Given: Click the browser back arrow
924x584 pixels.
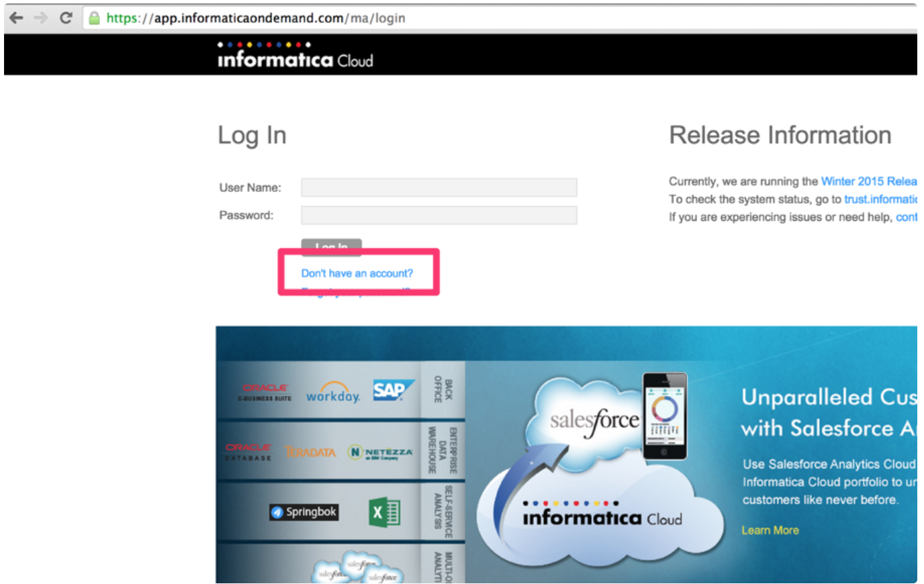Looking at the screenshot, I should 17,18.
